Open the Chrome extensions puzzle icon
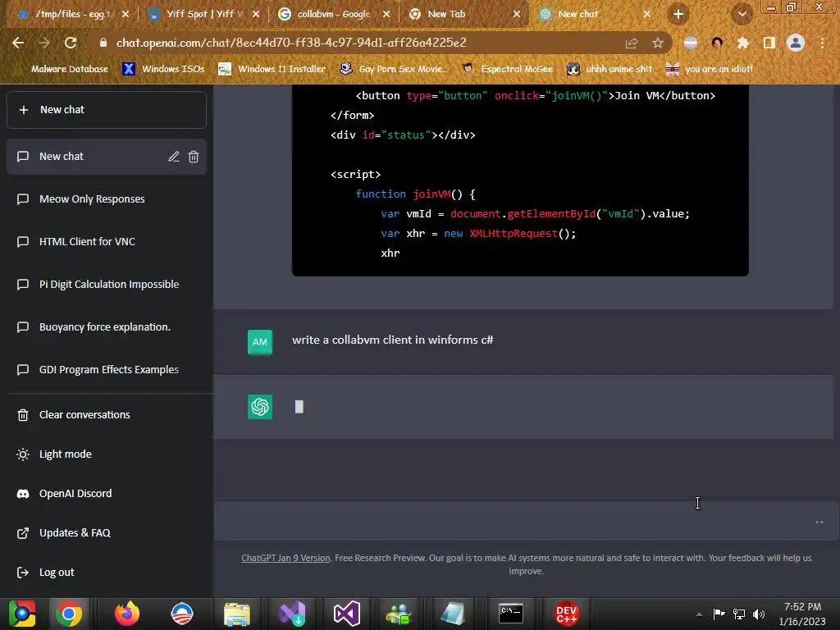 pyautogui.click(x=743, y=43)
